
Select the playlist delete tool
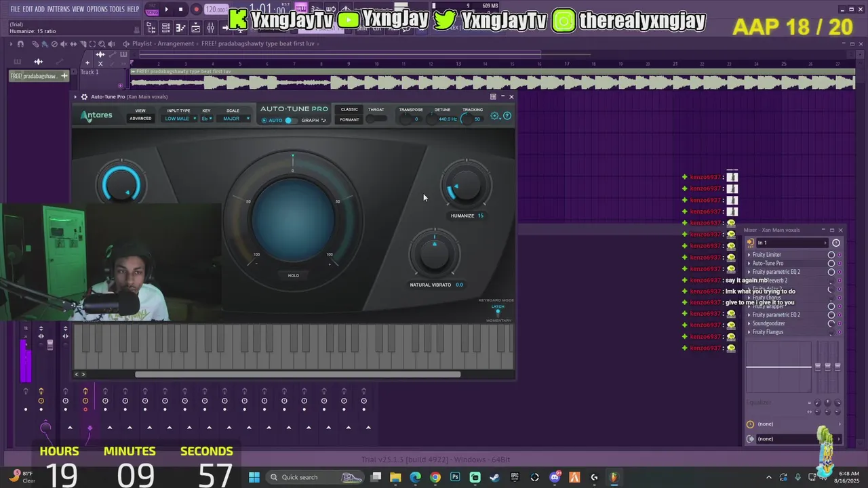pos(54,44)
